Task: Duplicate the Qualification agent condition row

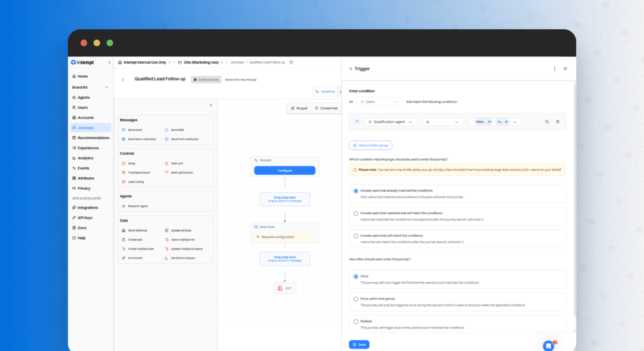Action: 547,122
